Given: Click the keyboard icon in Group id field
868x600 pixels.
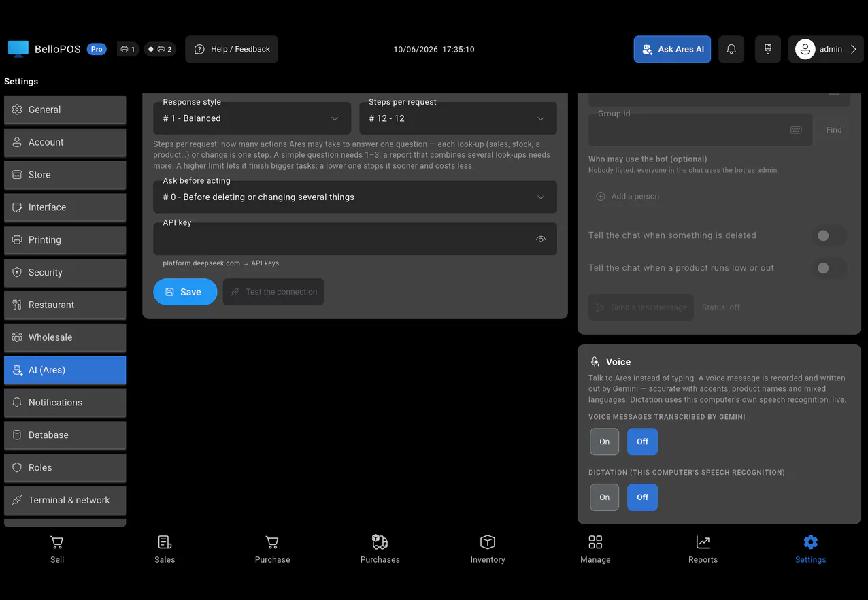Looking at the screenshot, I should 796,130.
